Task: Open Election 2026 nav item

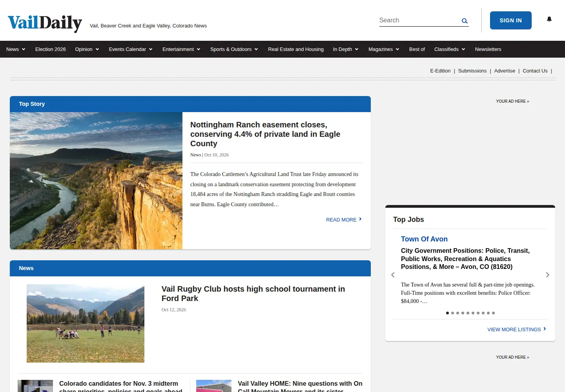Action: pos(51,49)
